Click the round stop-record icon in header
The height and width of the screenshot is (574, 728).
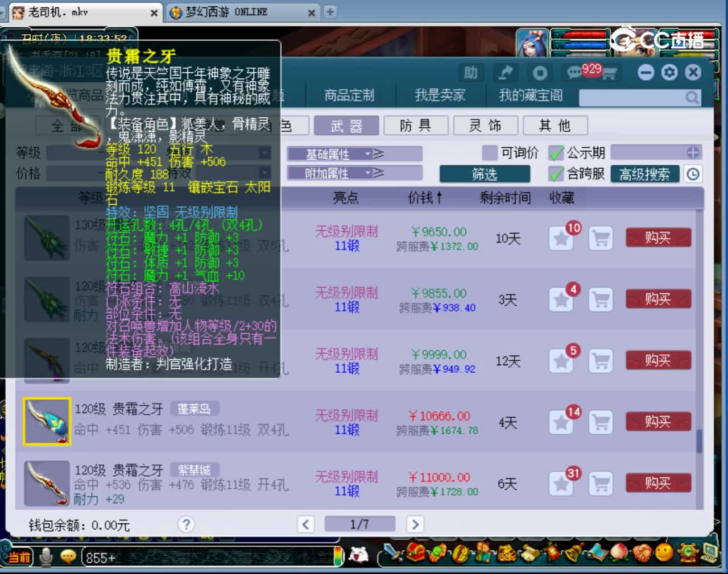[540, 73]
